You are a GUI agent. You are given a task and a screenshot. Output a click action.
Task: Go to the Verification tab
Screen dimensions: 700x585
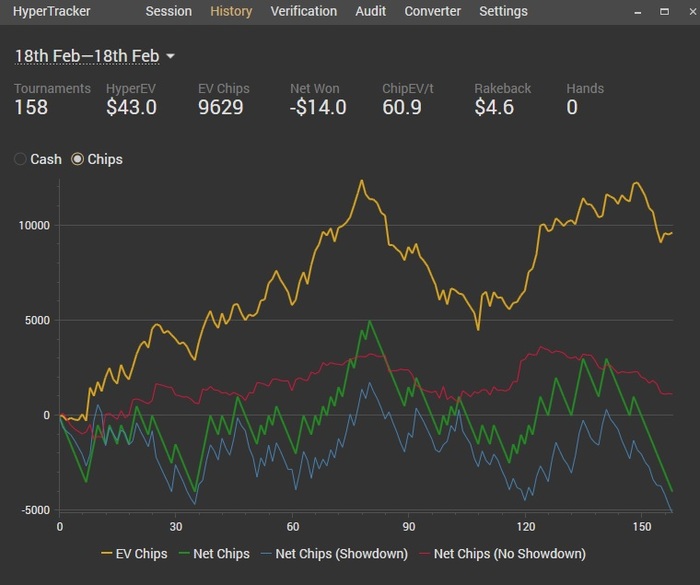coord(303,12)
